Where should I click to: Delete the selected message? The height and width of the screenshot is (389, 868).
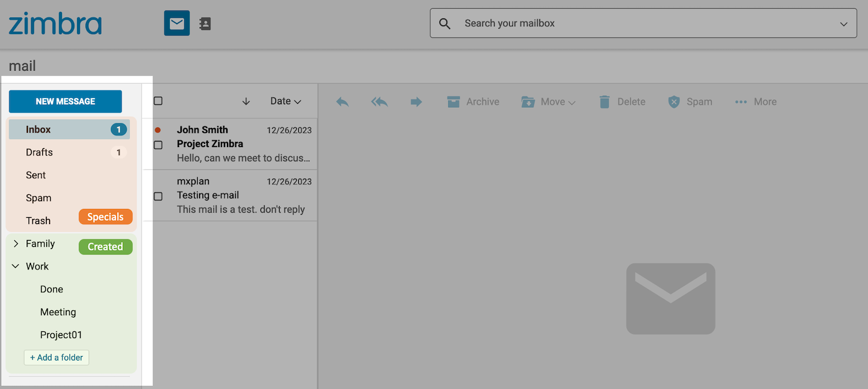pyautogui.click(x=622, y=101)
